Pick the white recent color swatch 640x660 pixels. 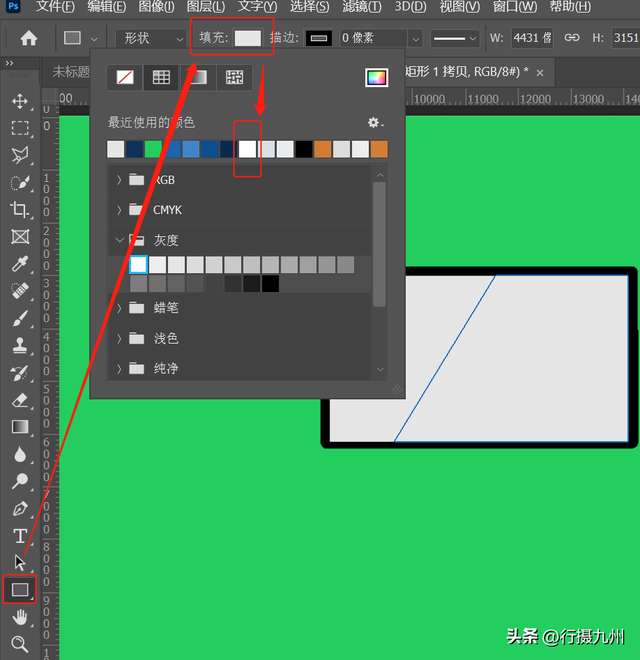(x=248, y=149)
